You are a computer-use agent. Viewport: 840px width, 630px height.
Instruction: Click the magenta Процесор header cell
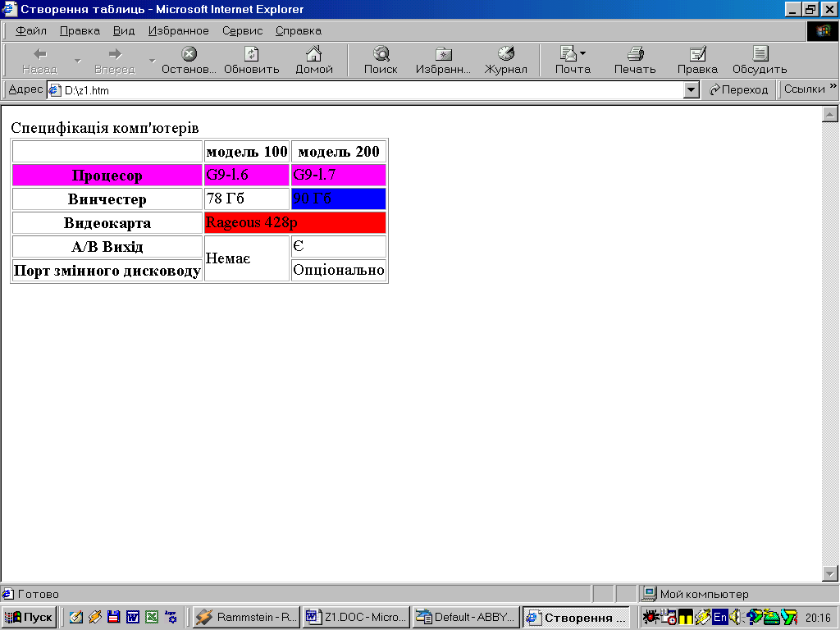click(107, 176)
